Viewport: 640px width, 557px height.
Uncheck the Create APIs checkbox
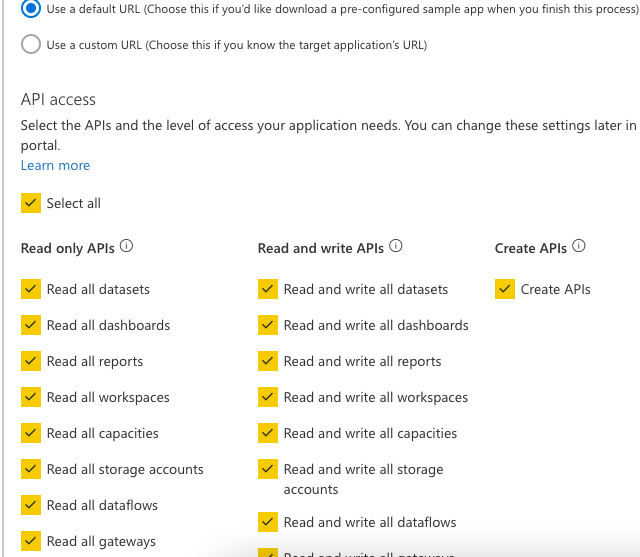[x=505, y=289]
